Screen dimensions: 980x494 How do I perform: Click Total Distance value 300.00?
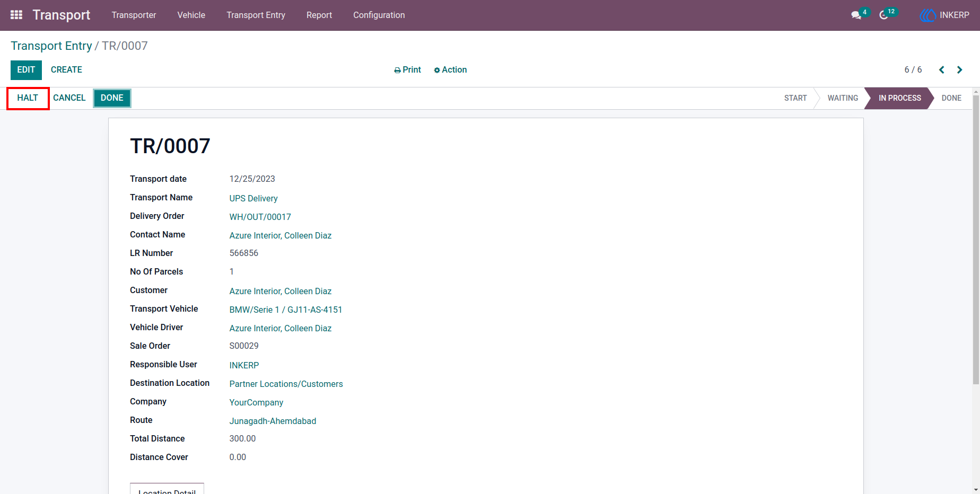point(242,438)
